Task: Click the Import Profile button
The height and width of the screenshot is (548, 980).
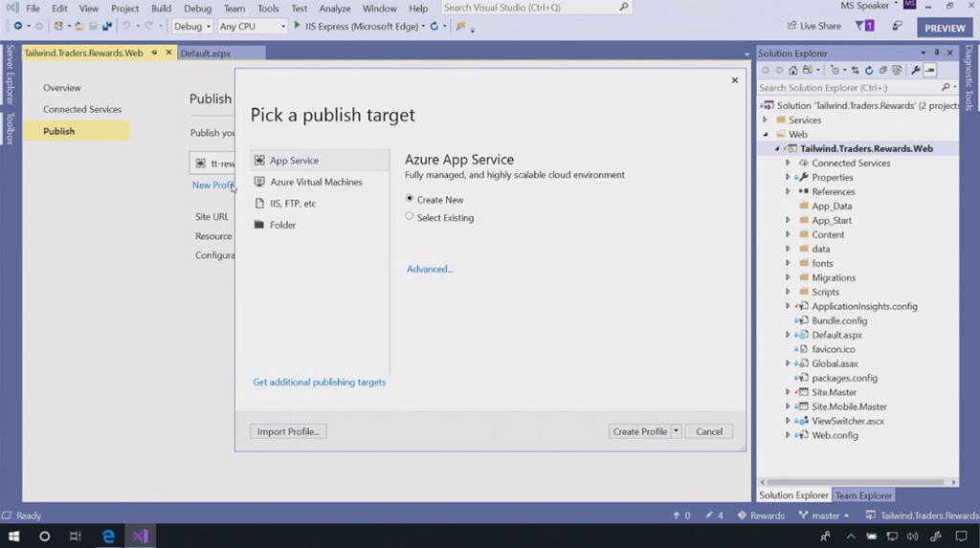Action: click(x=288, y=431)
